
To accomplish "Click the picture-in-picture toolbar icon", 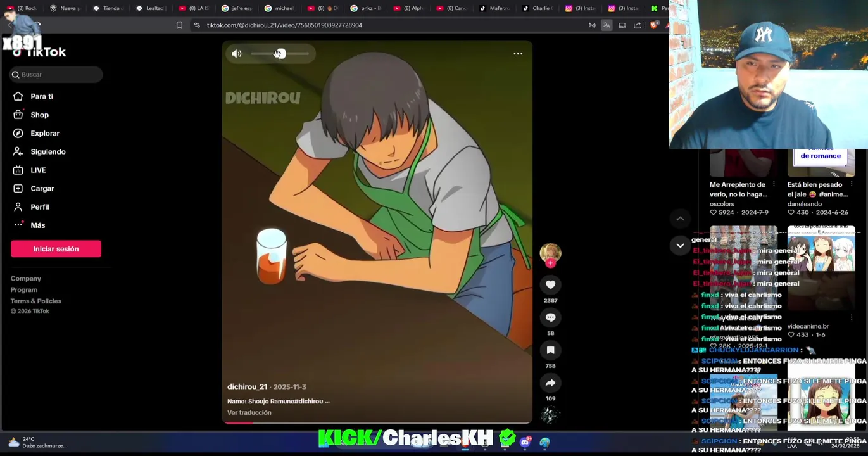I will point(622,25).
